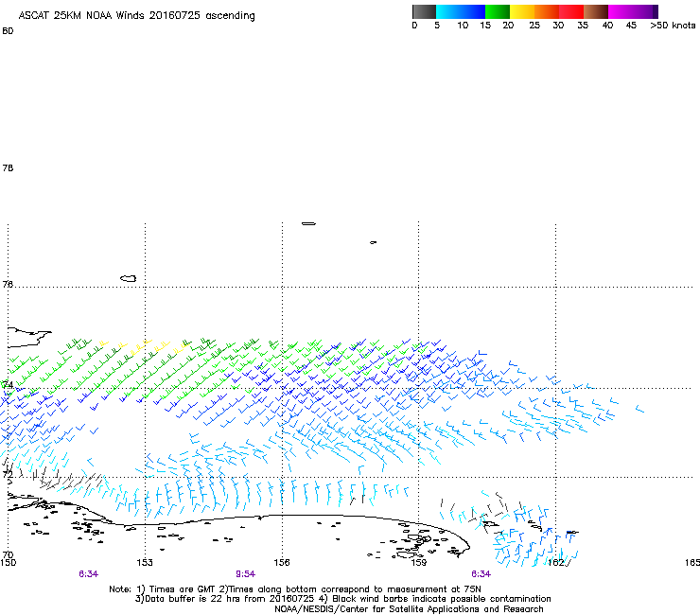Click the dark purple end of the color bar

click(654, 11)
